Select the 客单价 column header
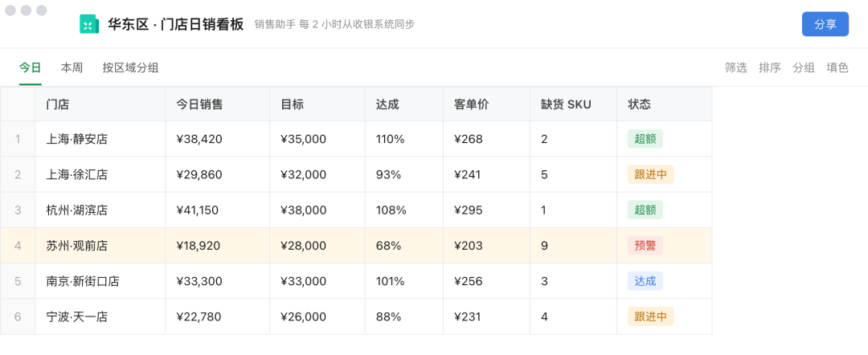 [x=486, y=104]
